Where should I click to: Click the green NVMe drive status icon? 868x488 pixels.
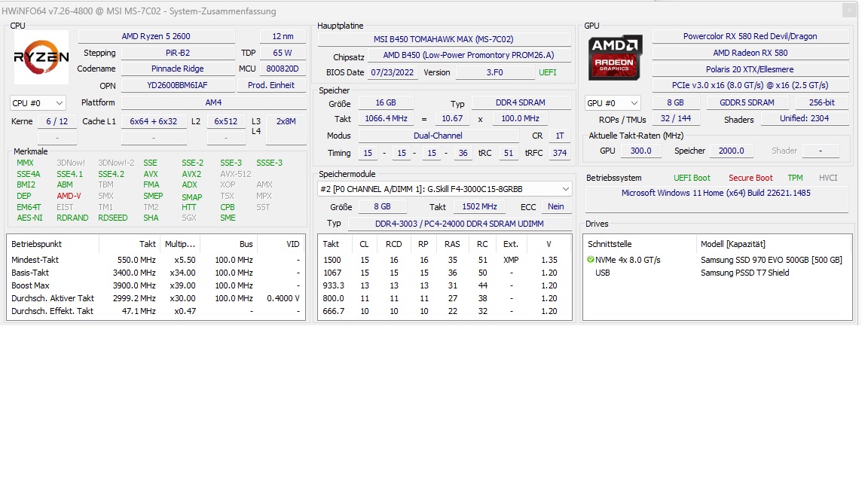coord(590,260)
